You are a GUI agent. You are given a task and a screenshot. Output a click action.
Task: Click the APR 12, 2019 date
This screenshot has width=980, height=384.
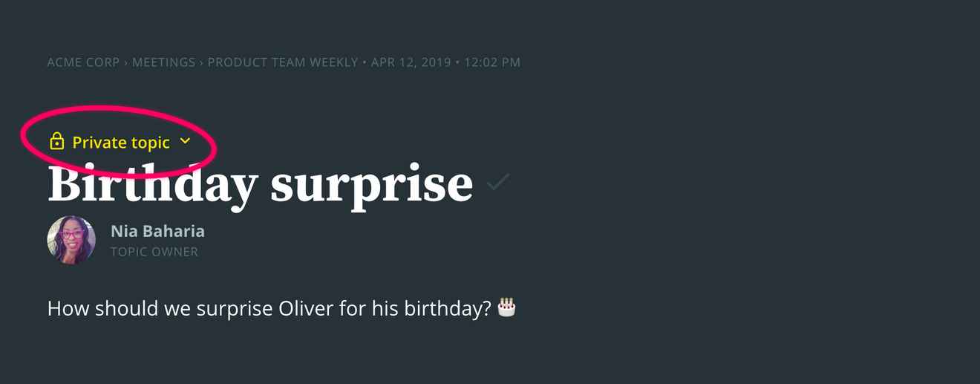[411, 62]
